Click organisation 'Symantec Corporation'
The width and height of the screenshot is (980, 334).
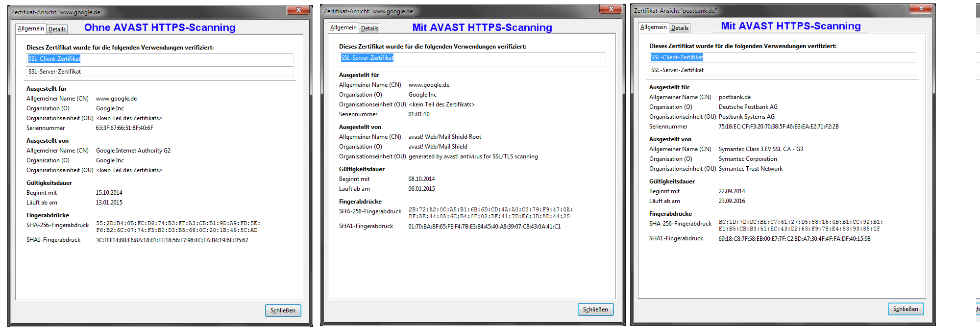(x=748, y=159)
